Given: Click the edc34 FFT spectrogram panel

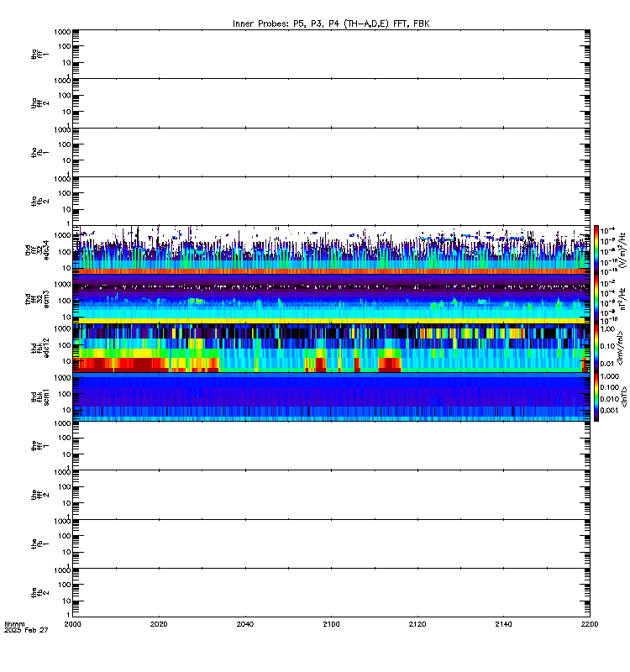Looking at the screenshot, I should (331, 249).
